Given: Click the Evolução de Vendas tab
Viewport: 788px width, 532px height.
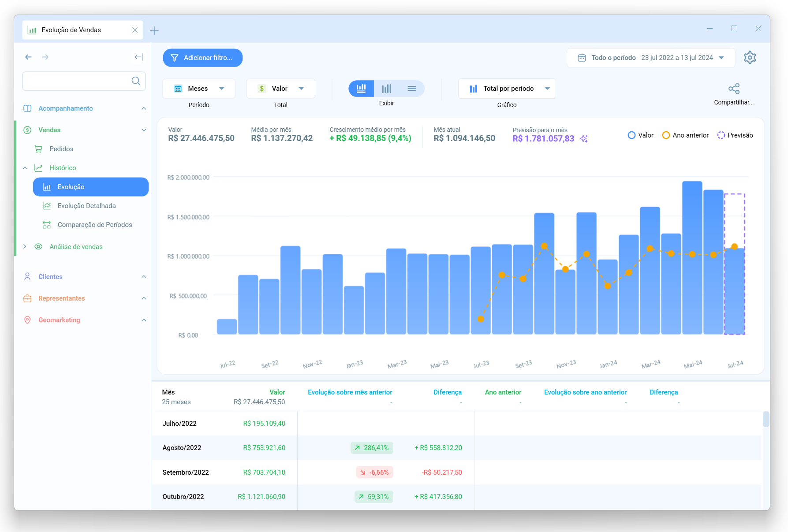Looking at the screenshot, I should (x=82, y=30).
